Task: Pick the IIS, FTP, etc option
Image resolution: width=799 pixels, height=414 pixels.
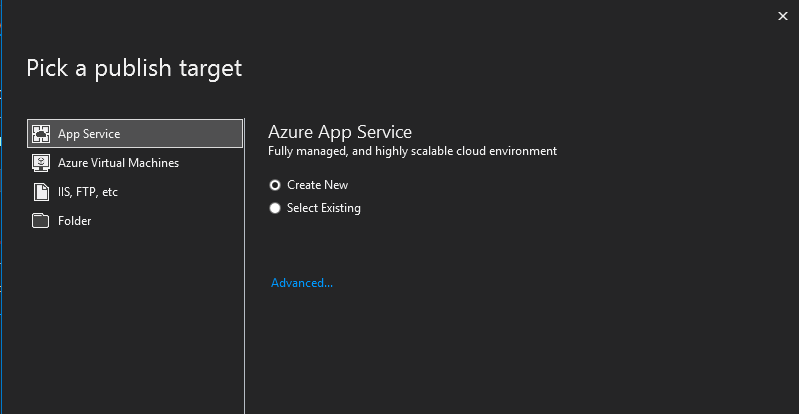Action: (x=135, y=192)
